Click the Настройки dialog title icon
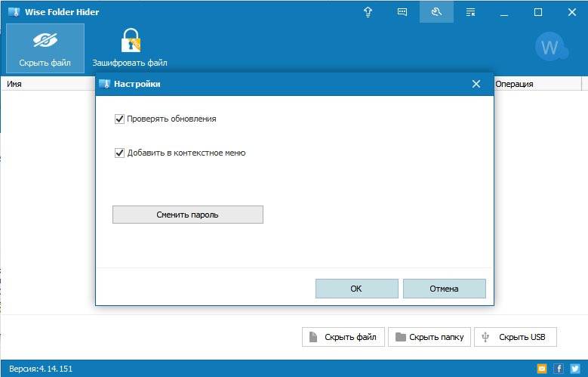 105,84
